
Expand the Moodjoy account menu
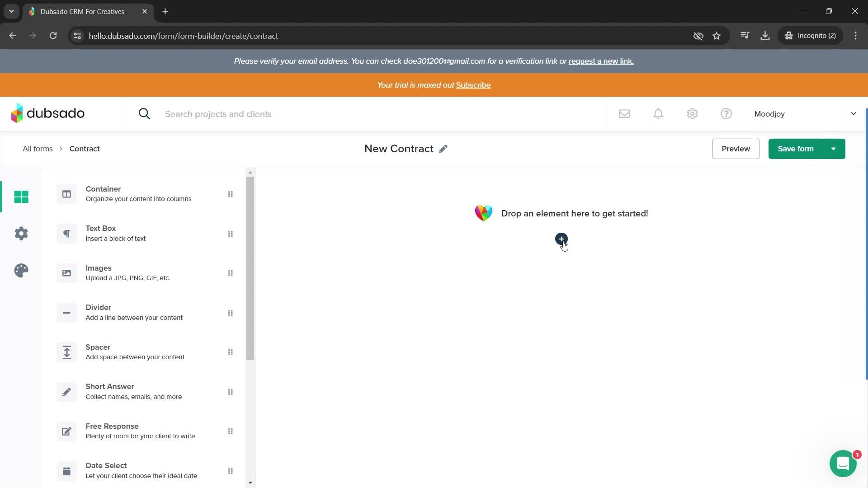(853, 114)
